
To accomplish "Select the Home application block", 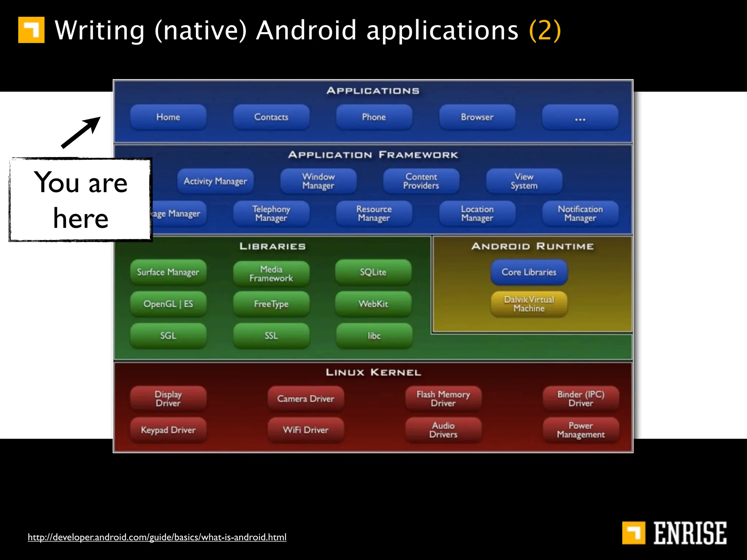I will pos(168,117).
